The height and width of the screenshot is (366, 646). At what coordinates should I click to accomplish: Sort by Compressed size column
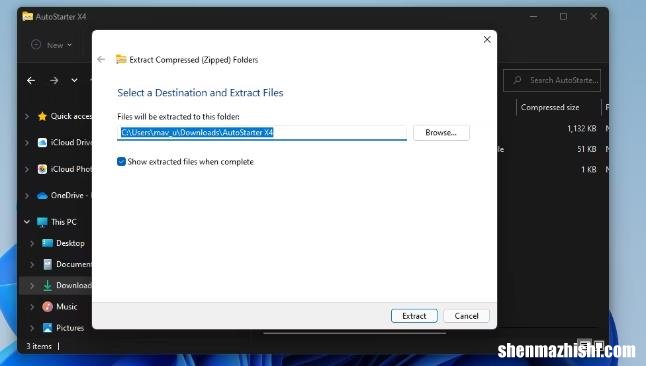(x=550, y=107)
